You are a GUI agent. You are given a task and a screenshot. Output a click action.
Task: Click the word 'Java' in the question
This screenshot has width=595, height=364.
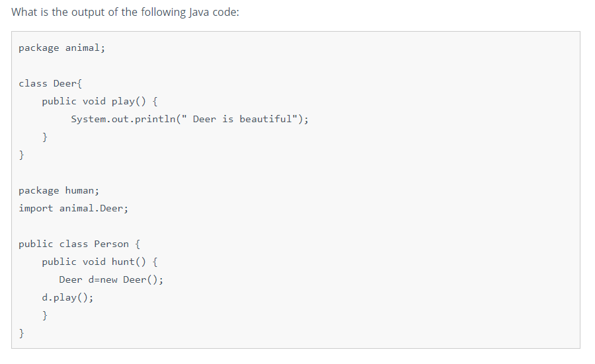coord(199,13)
